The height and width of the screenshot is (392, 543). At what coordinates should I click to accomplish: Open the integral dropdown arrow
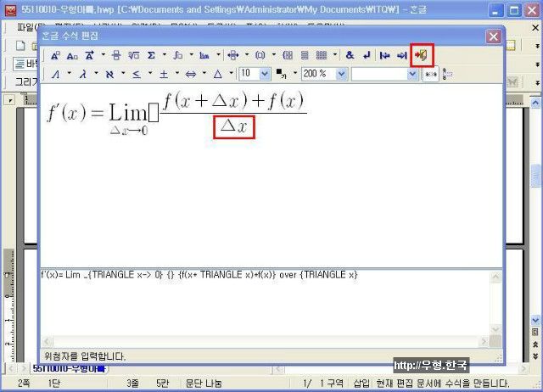pyautogui.click(x=191, y=55)
